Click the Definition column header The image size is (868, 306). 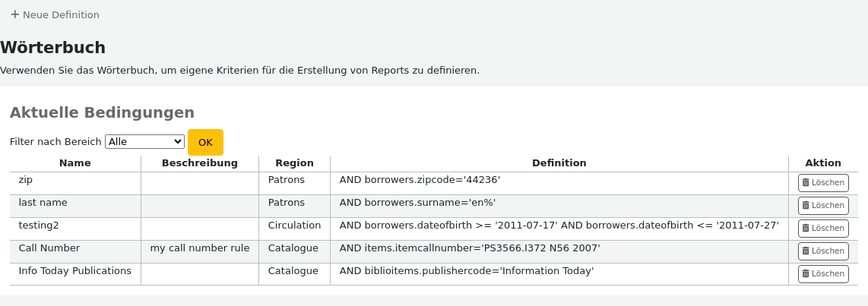tap(559, 163)
